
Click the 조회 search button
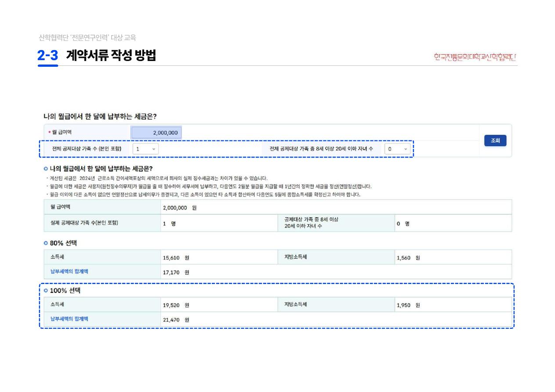coord(495,140)
